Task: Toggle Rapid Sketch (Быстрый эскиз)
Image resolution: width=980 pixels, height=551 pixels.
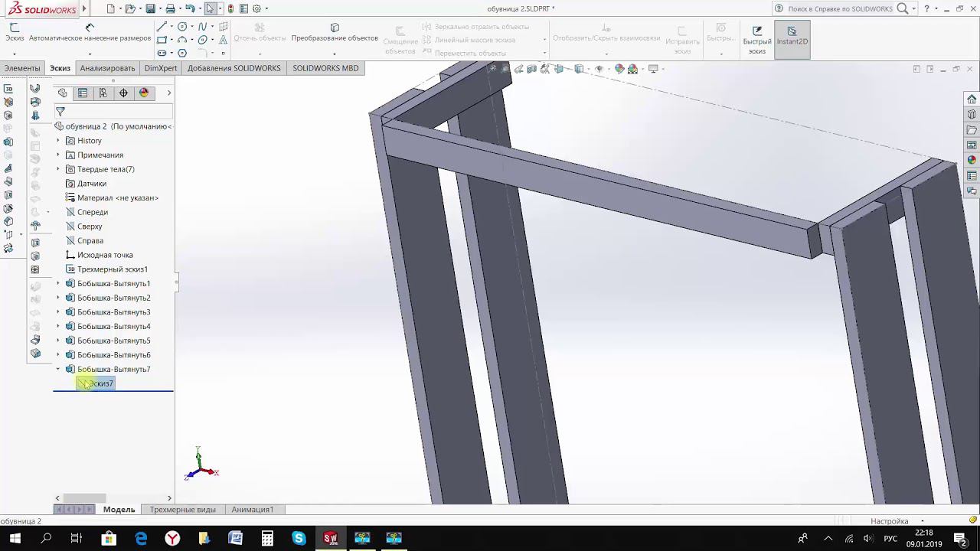Action: (757, 40)
